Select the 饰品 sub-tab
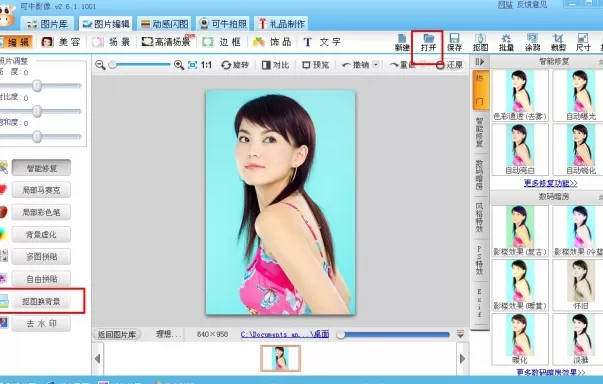Image resolution: width=603 pixels, height=384 pixels. point(272,42)
